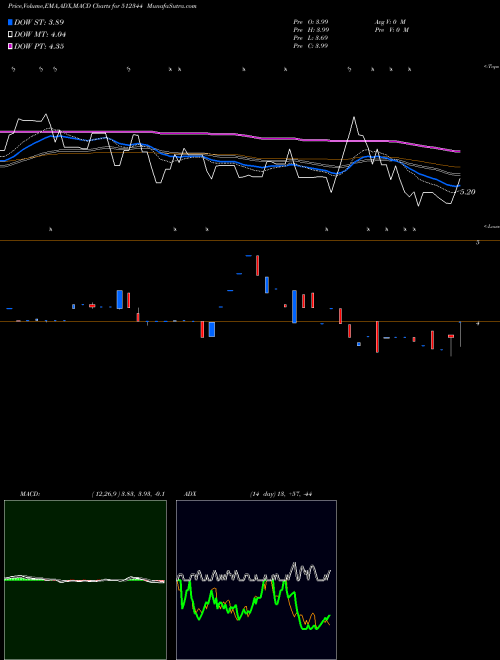Click the 'Avg V: 0 M' value
The width and height of the screenshot is (500, 660).
[x=389, y=22]
